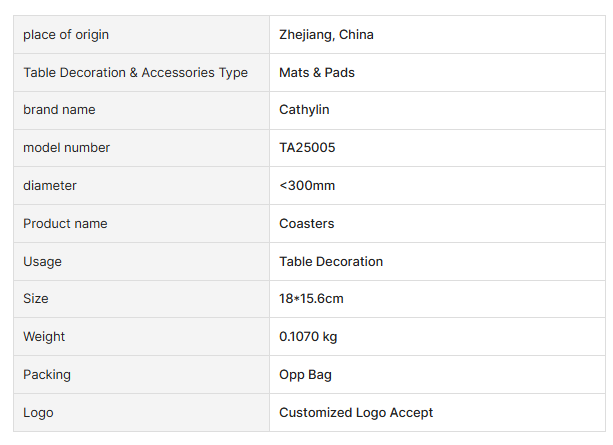Image resolution: width=613 pixels, height=445 pixels.
Task: Select the 'Customized Logo Accept' value
Action: [x=356, y=413]
